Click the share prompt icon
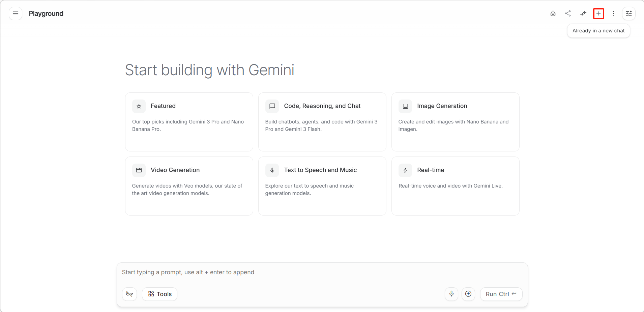This screenshot has width=644, height=312. (568, 13)
